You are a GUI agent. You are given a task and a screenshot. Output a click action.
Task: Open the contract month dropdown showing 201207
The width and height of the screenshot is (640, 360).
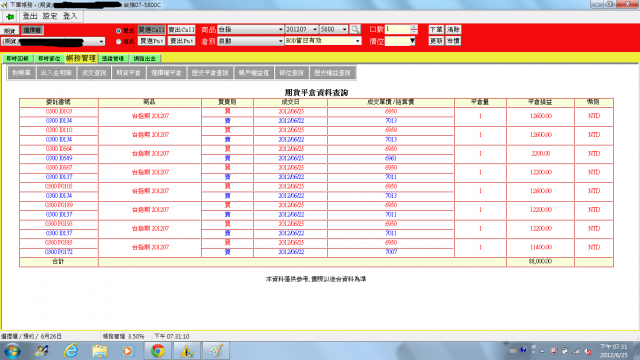(301, 29)
